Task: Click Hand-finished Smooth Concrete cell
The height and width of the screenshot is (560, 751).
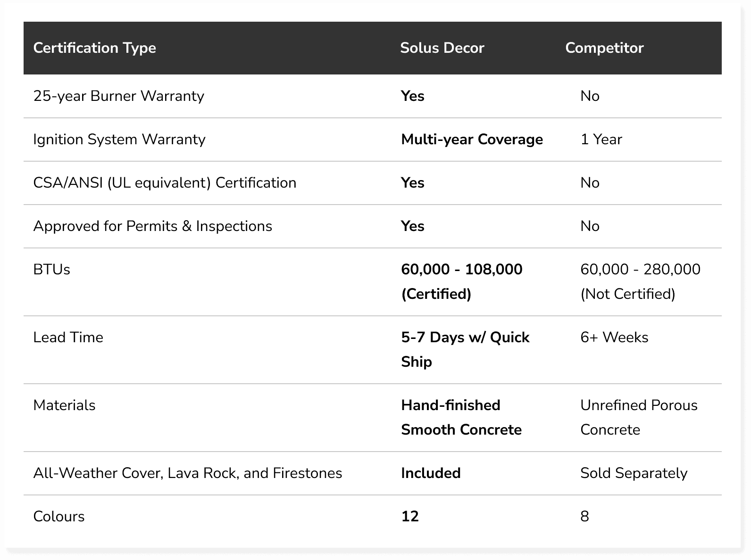Action: tap(461, 417)
